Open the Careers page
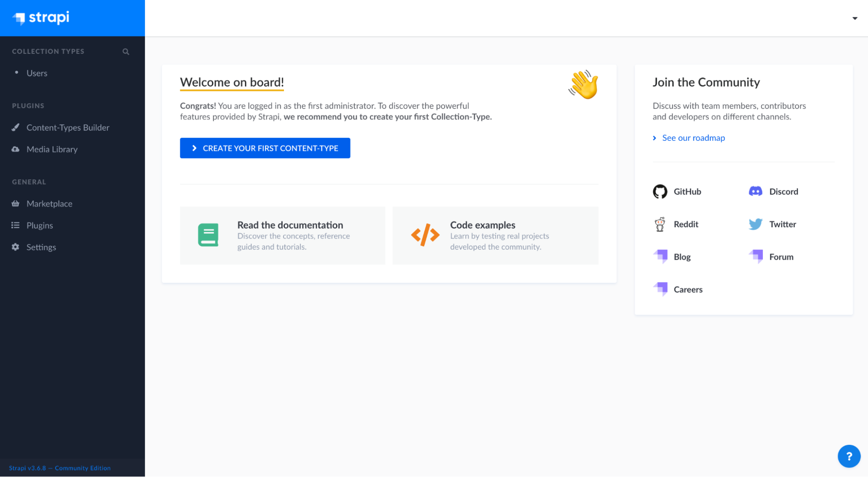This screenshot has width=868, height=477. tap(688, 289)
